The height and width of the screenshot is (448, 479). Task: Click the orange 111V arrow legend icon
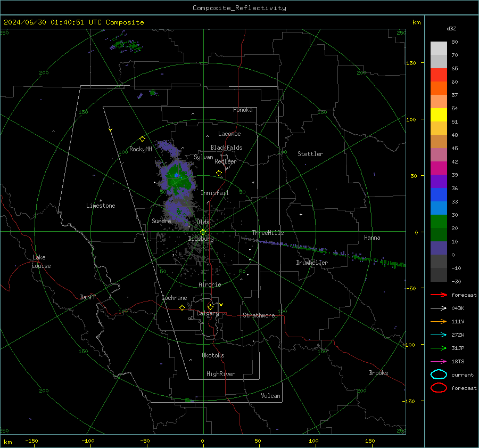[439, 321]
